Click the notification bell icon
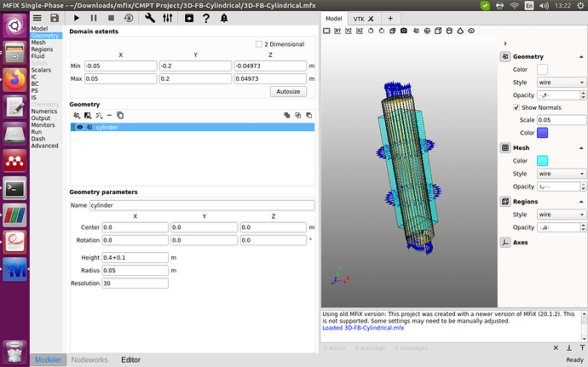This screenshot has height=367, width=588. click(224, 18)
